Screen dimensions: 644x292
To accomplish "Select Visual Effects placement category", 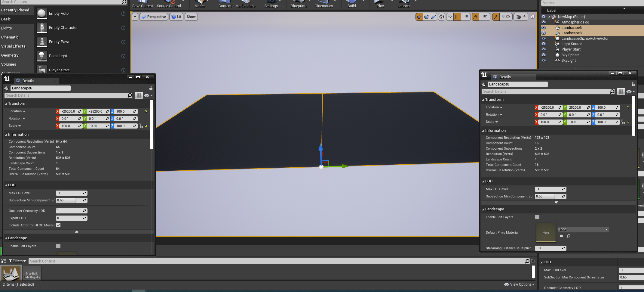I will click(17, 46).
